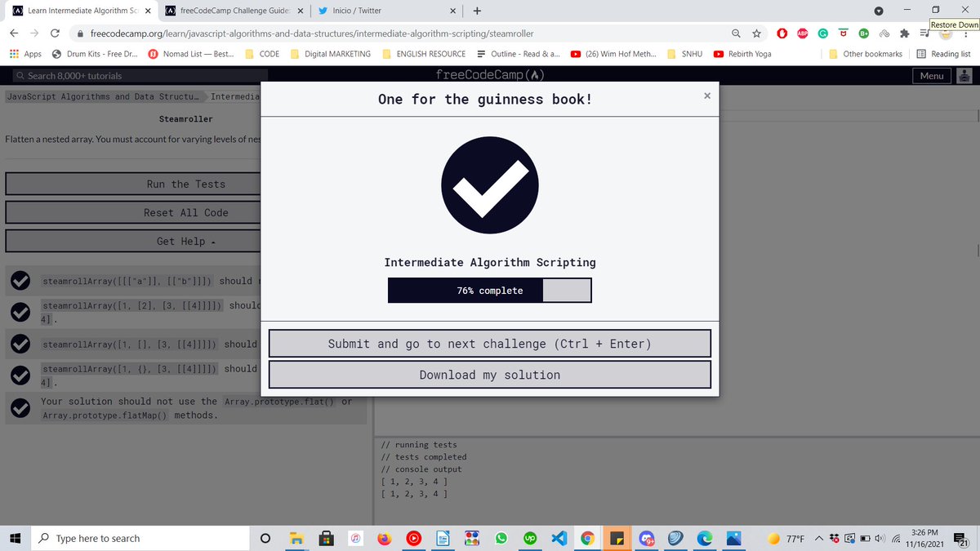This screenshot has height=551, width=980.
Task: Open WhatsApp from taskbar
Action: (501, 539)
